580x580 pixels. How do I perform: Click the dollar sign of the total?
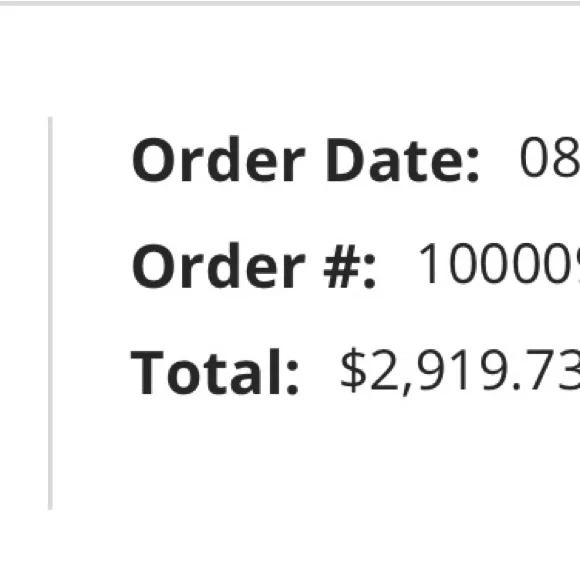click(353, 370)
